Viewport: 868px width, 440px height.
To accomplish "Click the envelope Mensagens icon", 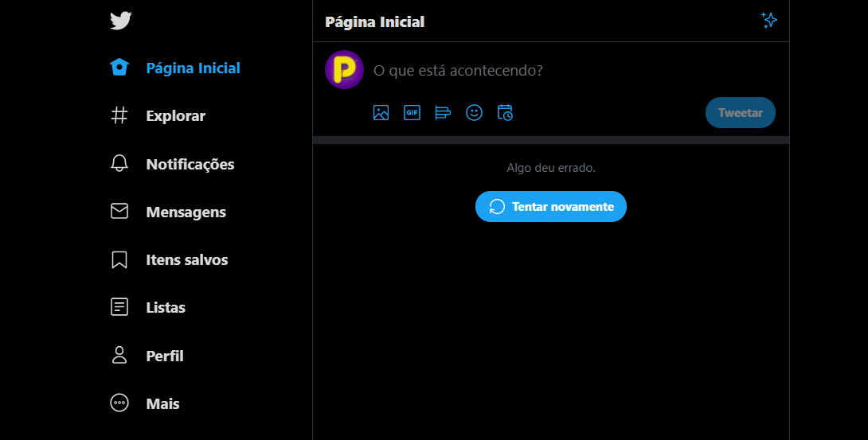I will (119, 212).
